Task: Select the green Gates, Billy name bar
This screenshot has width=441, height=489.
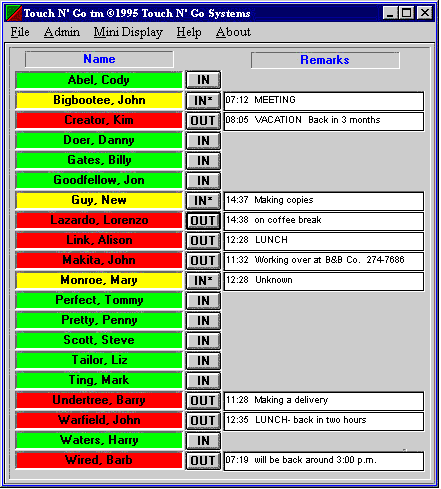Action: [x=99, y=160]
